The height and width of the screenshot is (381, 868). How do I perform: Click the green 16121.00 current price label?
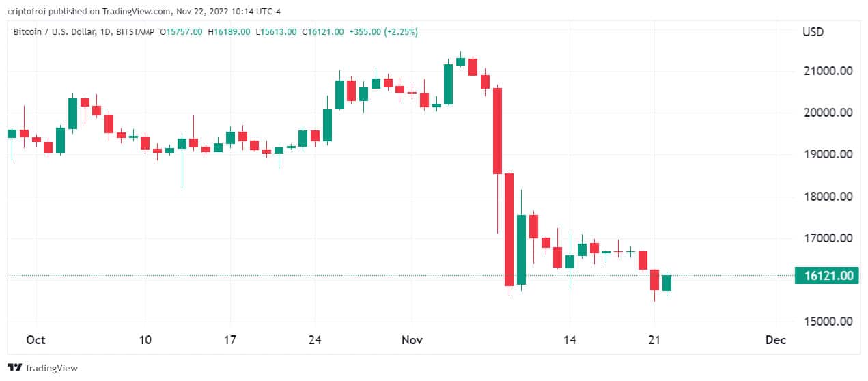pyautogui.click(x=827, y=276)
